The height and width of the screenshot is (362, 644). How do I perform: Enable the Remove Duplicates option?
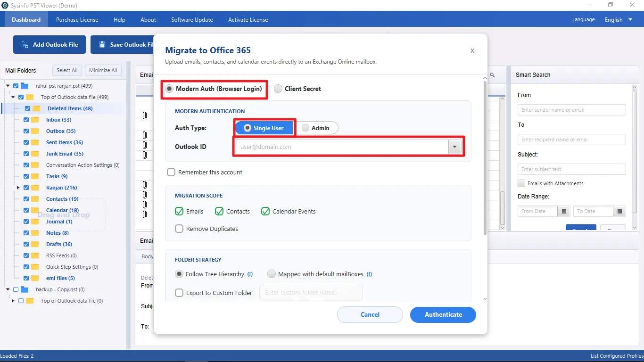[x=179, y=229]
